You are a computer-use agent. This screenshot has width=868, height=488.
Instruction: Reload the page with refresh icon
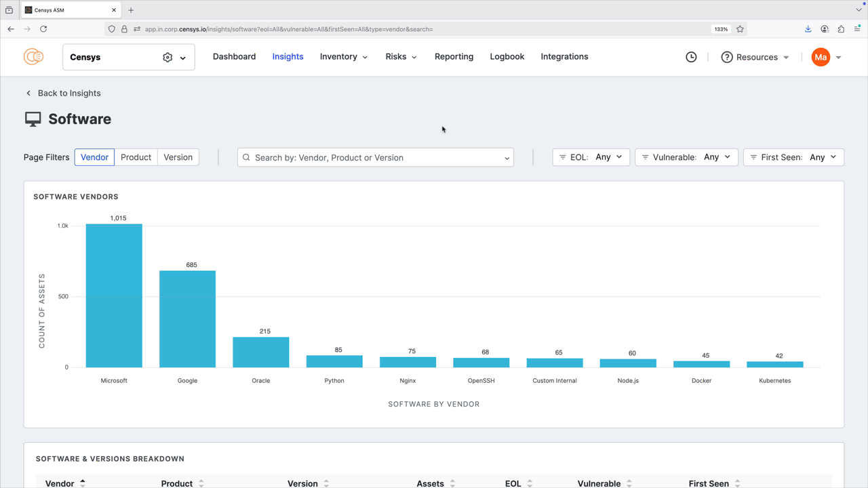point(43,29)
